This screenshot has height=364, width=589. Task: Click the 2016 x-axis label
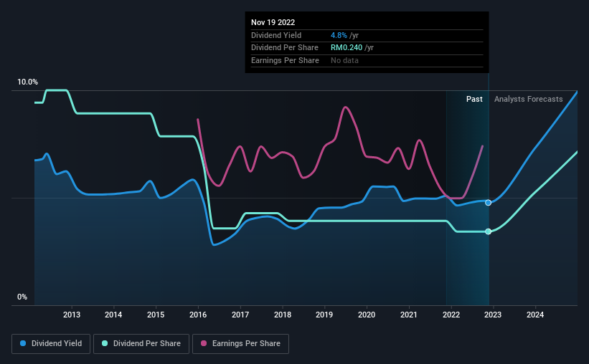coord(198,315)
